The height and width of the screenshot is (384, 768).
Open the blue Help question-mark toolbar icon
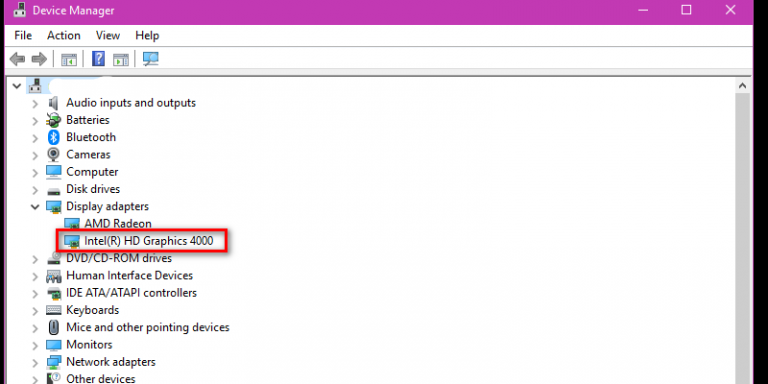pyautogui.click(x=98, y=59)
